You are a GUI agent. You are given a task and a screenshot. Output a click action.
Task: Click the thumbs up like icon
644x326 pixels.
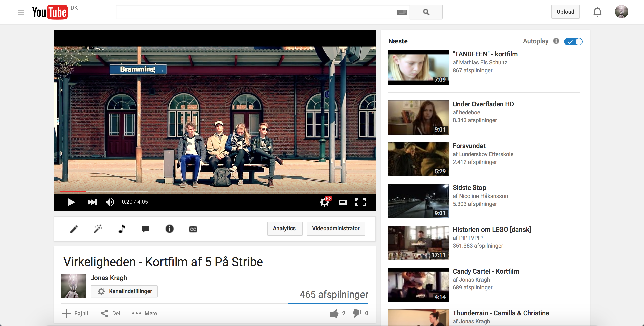click(x=334, y=313)
